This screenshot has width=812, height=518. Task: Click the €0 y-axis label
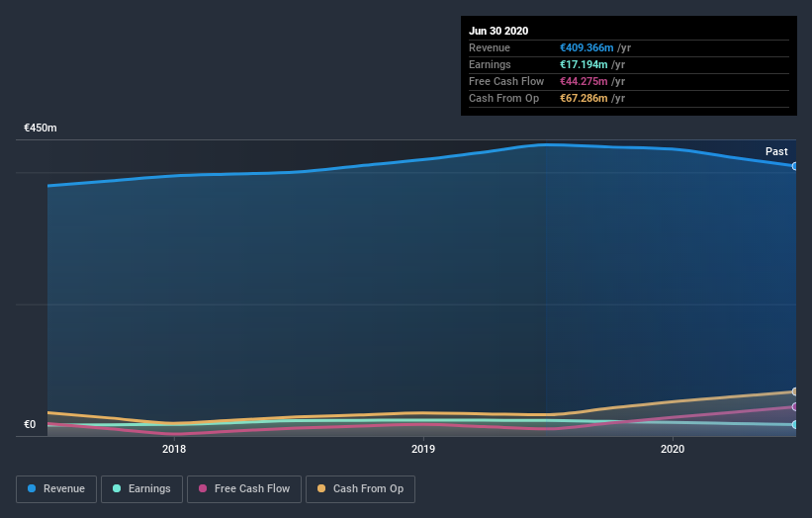[30, 424]
